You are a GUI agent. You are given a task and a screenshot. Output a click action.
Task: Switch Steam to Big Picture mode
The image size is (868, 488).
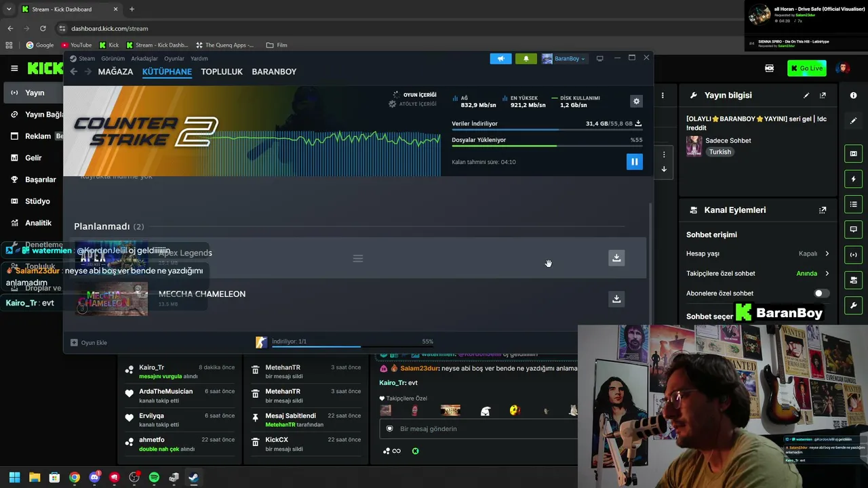point(599,58)
